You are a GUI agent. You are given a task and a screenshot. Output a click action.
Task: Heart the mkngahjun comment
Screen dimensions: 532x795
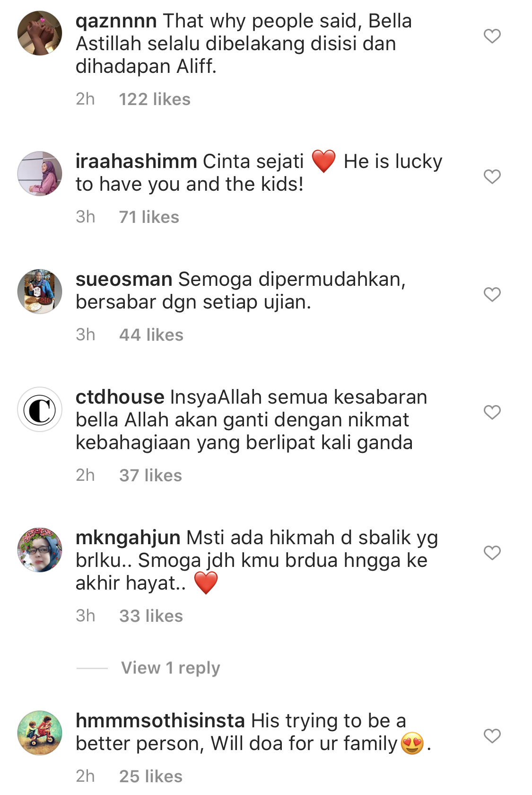(492, 553)
